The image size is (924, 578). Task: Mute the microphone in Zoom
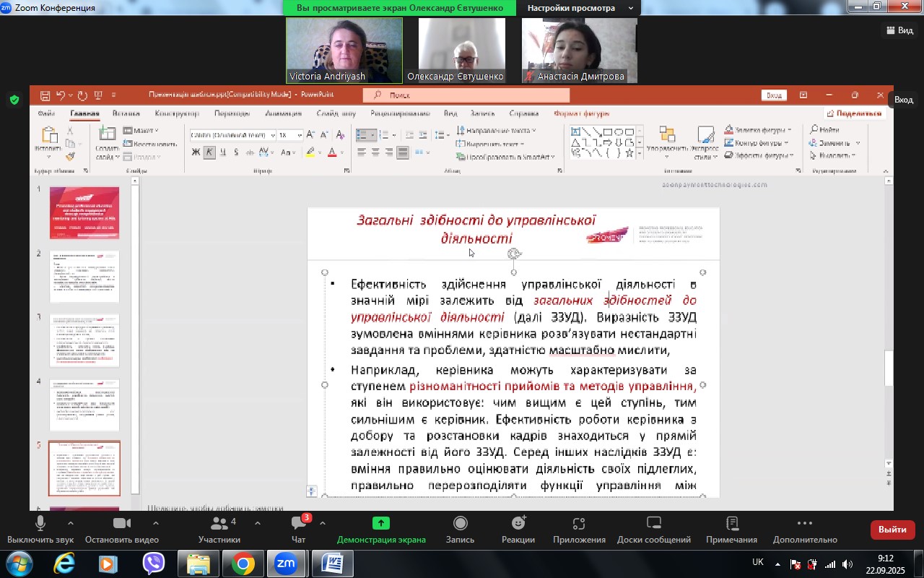pos(40,524)
